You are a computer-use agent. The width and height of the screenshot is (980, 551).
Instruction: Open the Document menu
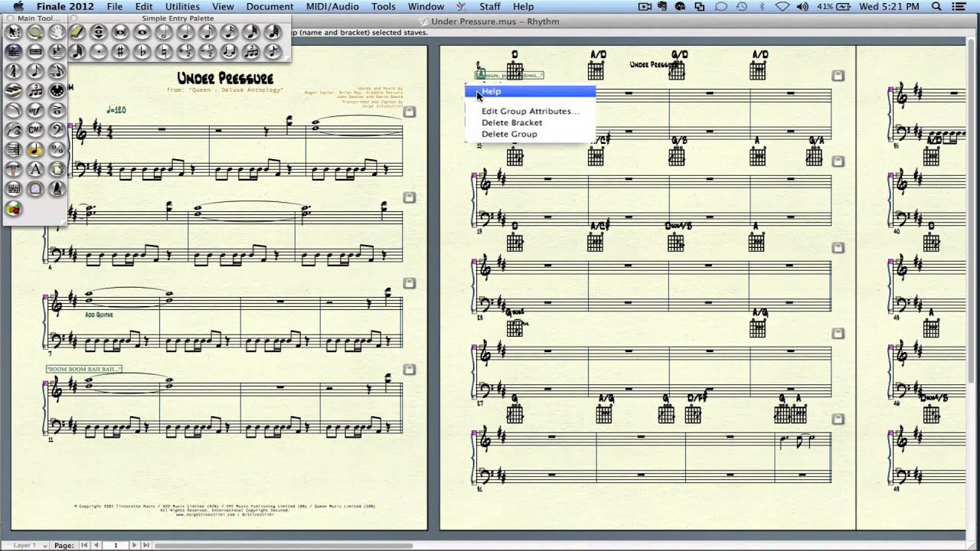269,7
